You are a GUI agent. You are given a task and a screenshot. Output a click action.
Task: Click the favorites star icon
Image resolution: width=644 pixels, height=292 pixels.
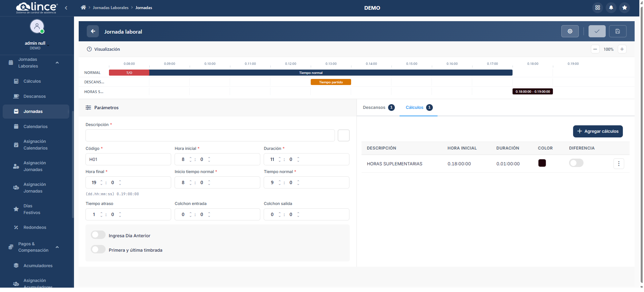point(624,7)
